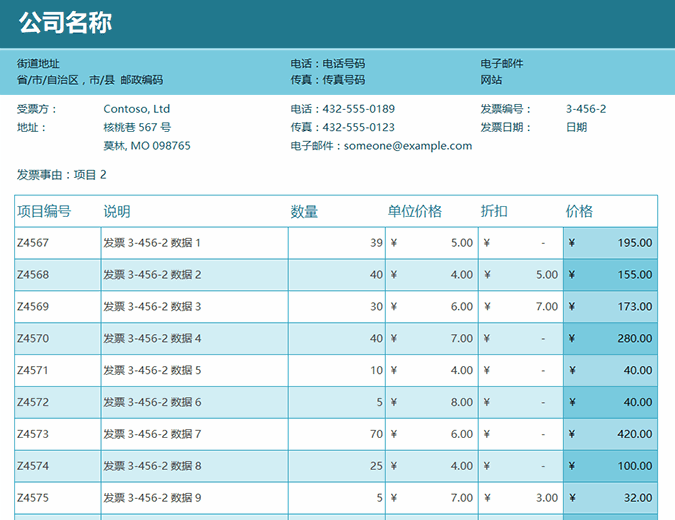The width and height of the screenshot is (675, 520).
Task: Select the Contoso, Ltd recipient name
Action: (137, 109)
